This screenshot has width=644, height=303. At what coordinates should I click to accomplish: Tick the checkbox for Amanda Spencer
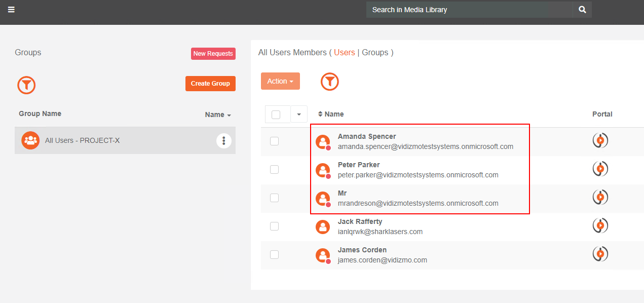tap(274, 141)
